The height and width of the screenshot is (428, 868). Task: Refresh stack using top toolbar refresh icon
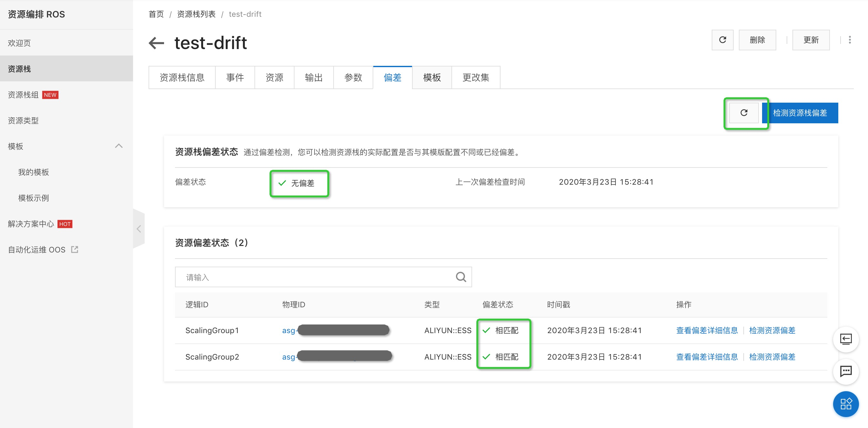722,40
